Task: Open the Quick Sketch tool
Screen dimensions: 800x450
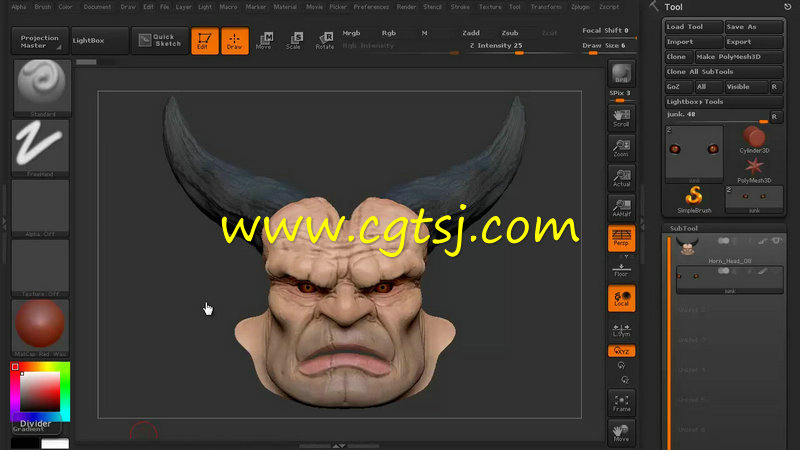Action: click(x=160, y=41)
